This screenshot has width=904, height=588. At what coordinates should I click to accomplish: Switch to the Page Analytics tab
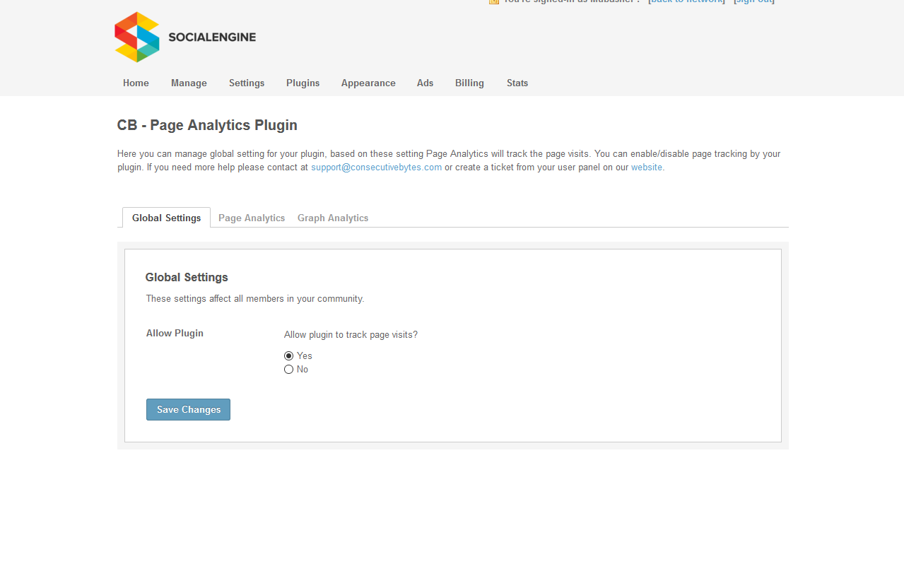click(x=252, y=218)
